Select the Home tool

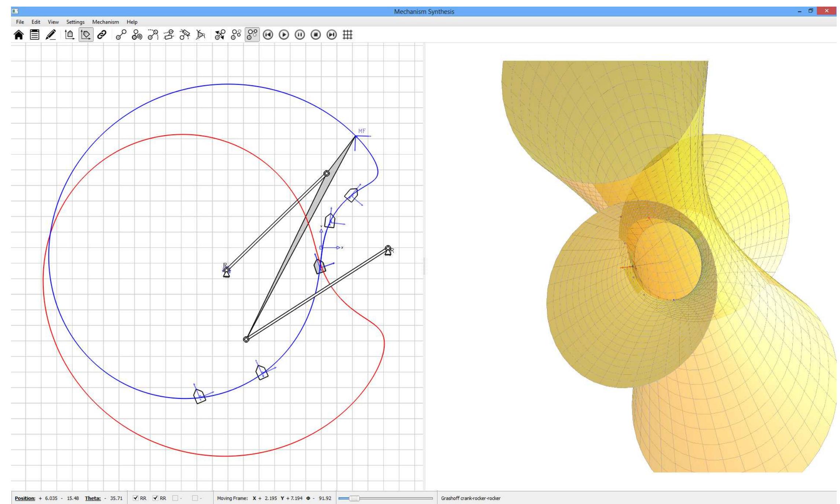18,35
